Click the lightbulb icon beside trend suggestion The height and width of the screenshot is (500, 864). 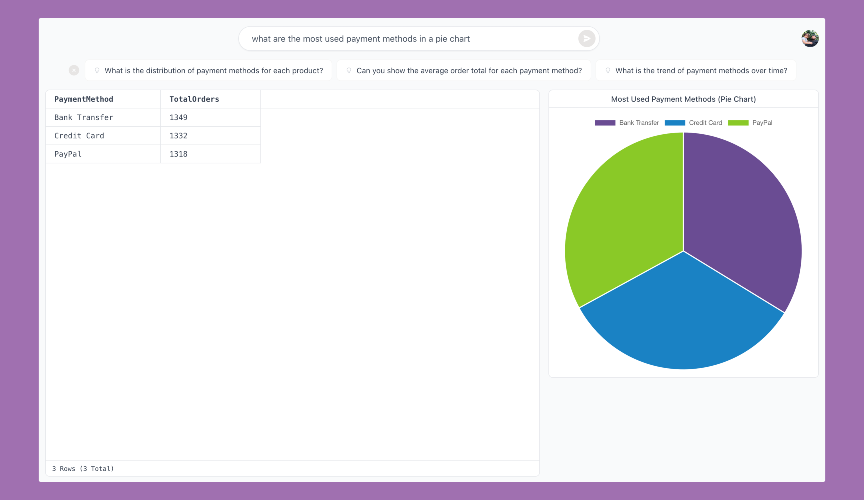pos(608,71)
